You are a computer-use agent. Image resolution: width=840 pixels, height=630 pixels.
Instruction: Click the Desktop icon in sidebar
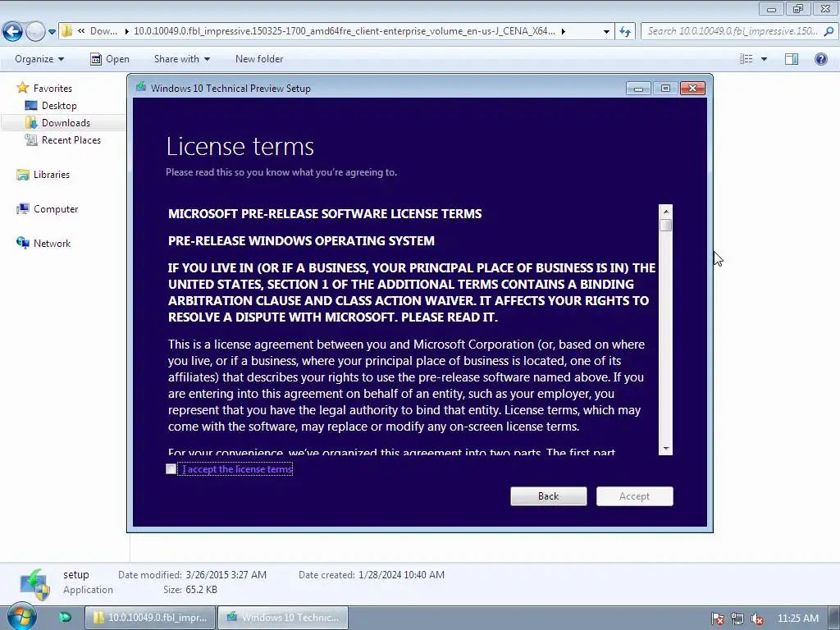[31, 106]
